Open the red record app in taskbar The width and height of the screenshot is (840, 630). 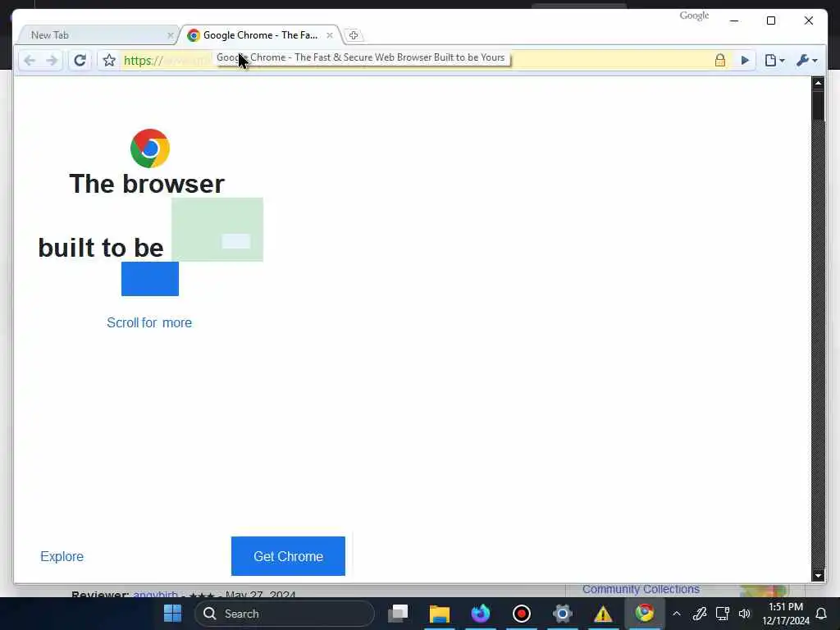tap(521, 614)
